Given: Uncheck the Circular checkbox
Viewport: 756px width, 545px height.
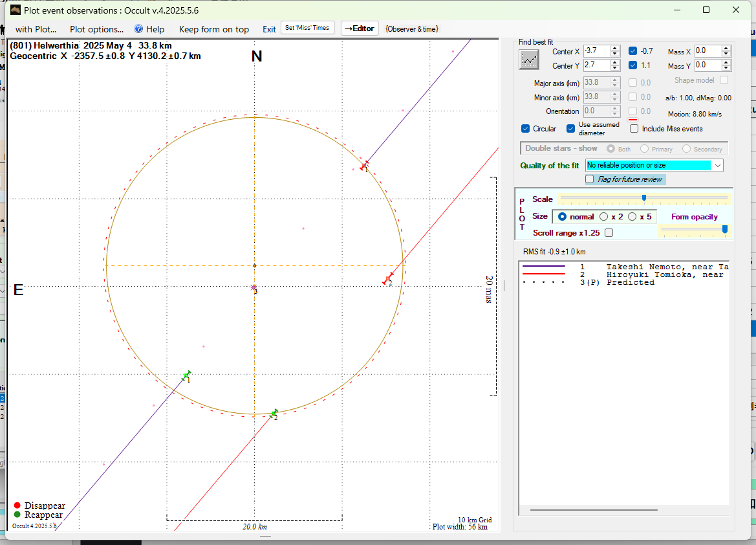Looking at the screenshot, I should click(x=526, y=129).
